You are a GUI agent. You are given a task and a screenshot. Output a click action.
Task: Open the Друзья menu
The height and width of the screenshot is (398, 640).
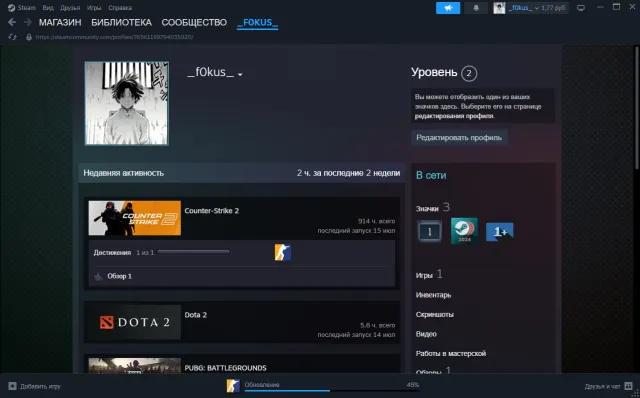click(x=70, y=8)
